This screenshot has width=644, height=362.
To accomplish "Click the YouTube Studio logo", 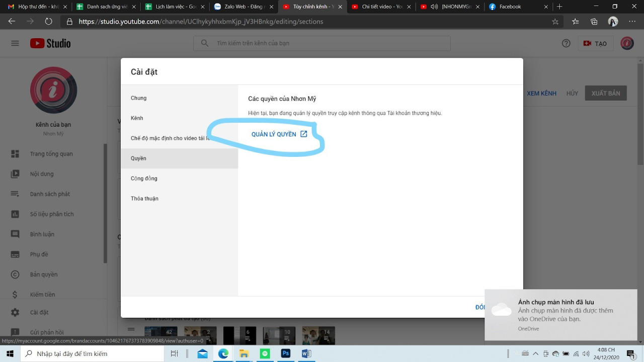I will [x=50, y=43].
